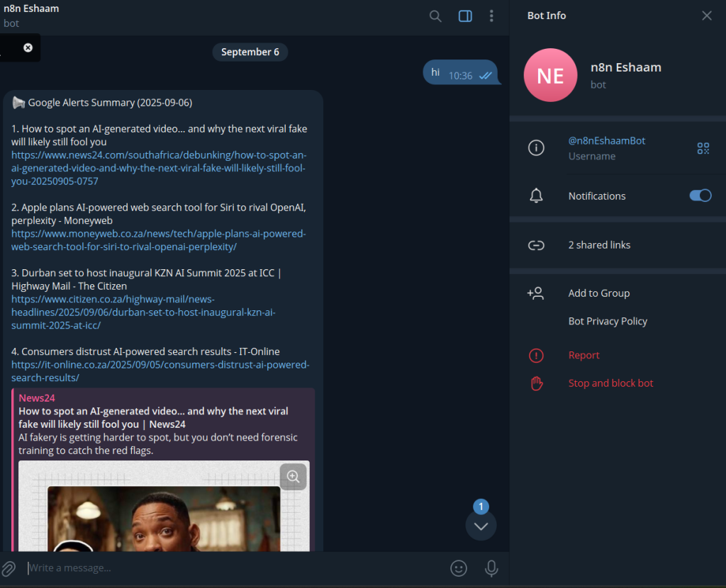Toggle the Notifications switch off
Viewport: 726px width, 588px height.
pos(700,196)
